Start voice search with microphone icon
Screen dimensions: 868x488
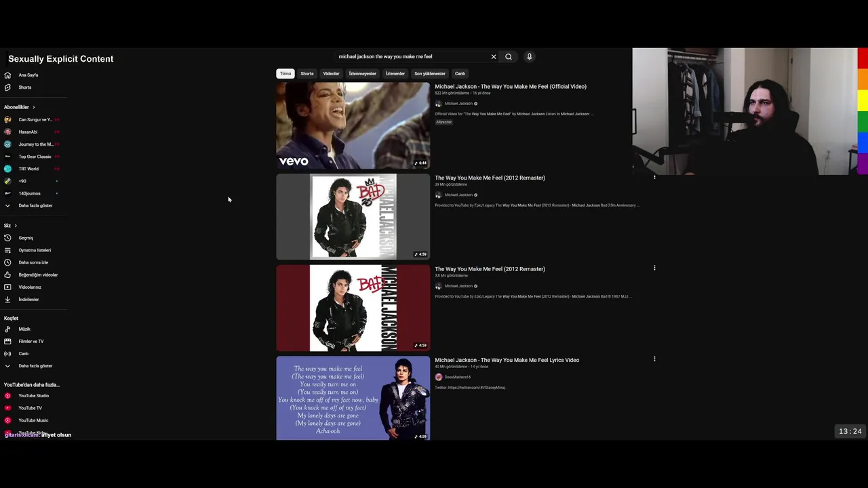pos(530,57)
